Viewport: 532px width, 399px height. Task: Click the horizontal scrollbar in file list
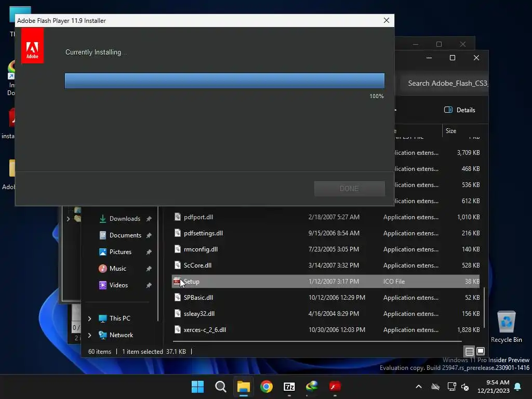click(x=317, y=341)
